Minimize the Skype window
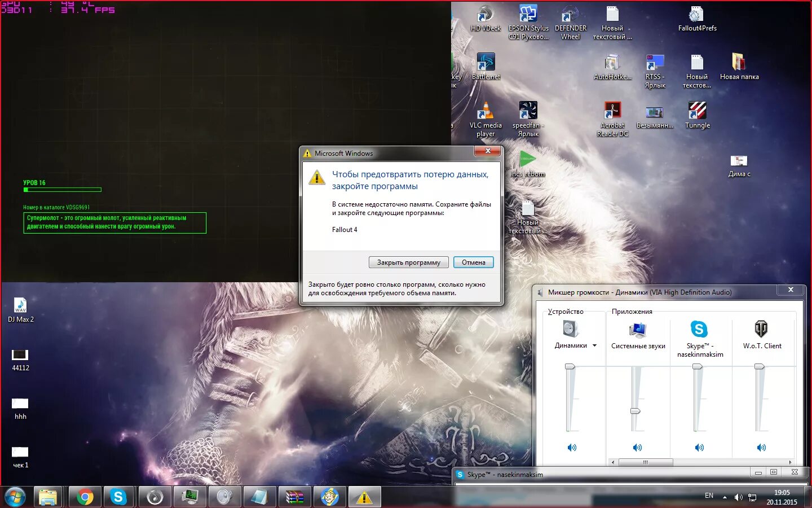Screen dimensions: 812x508 (x=758, y=472)
